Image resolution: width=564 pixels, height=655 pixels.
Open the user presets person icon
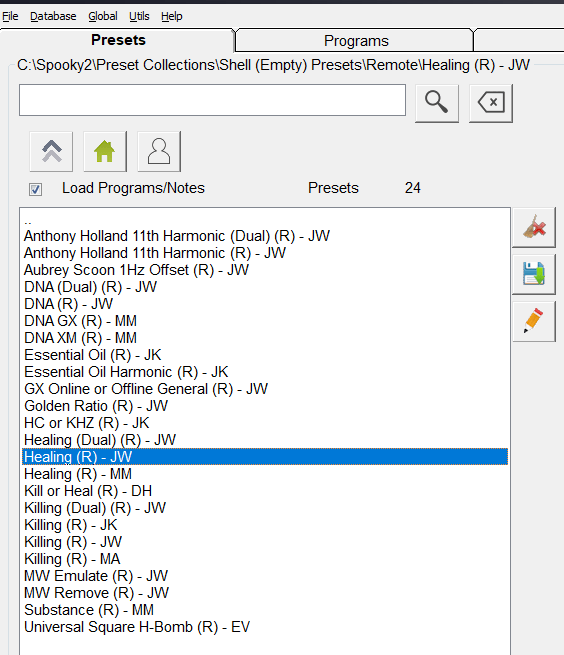pos(159,151)
